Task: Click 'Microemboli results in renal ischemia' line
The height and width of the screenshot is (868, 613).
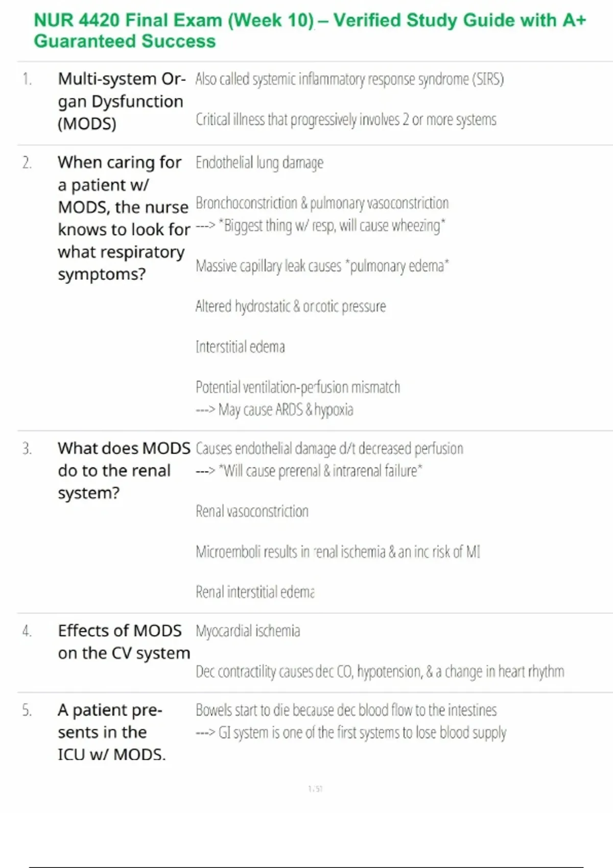Action: 338,551
